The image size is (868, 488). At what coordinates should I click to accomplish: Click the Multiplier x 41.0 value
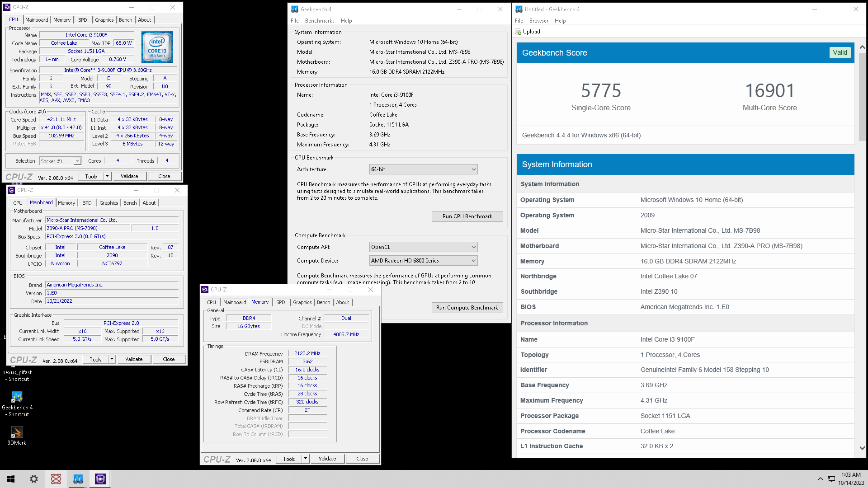pyautogui.click(x=61, y=128)
